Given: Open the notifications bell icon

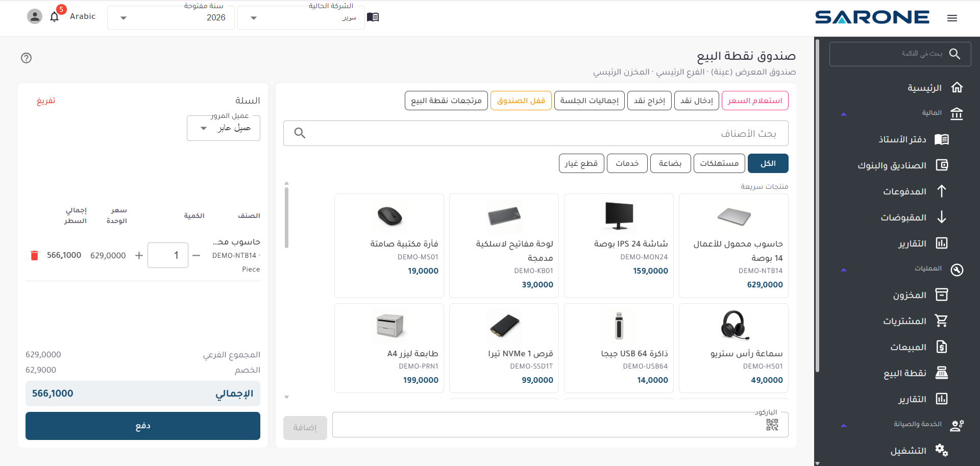Looking at the screenshot, I should click(55, 17).
